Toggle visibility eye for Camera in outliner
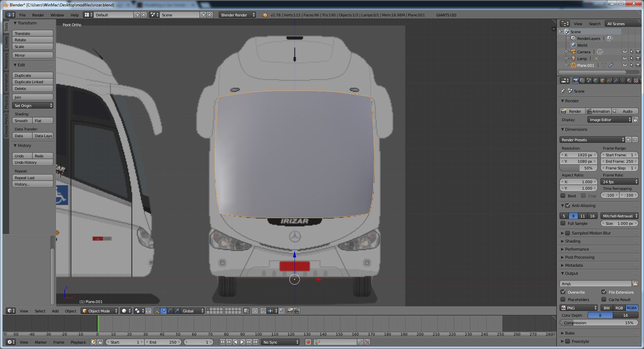 [x=625, y=52]
